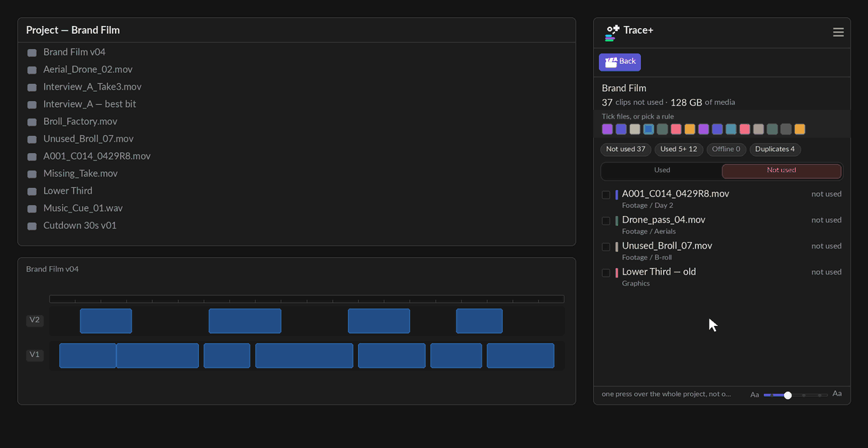Switch to the Used segment
The height and width of the screenshot is (448, 868).
pyautogui.click(x=662, y=171)
